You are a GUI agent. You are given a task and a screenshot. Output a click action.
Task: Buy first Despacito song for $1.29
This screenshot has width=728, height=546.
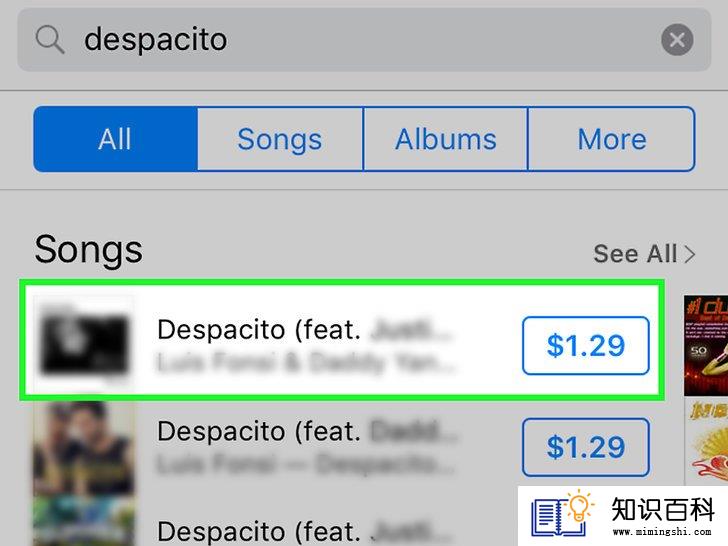[585, 345]
